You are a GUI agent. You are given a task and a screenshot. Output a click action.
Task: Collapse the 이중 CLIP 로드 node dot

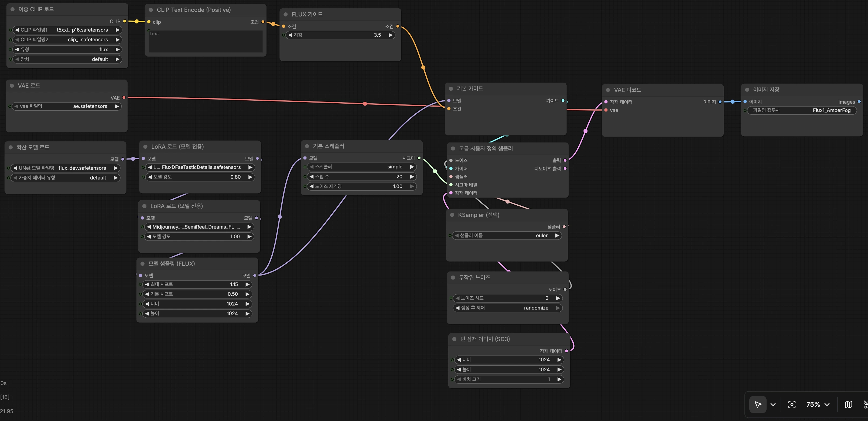click(x=12, y=9)
